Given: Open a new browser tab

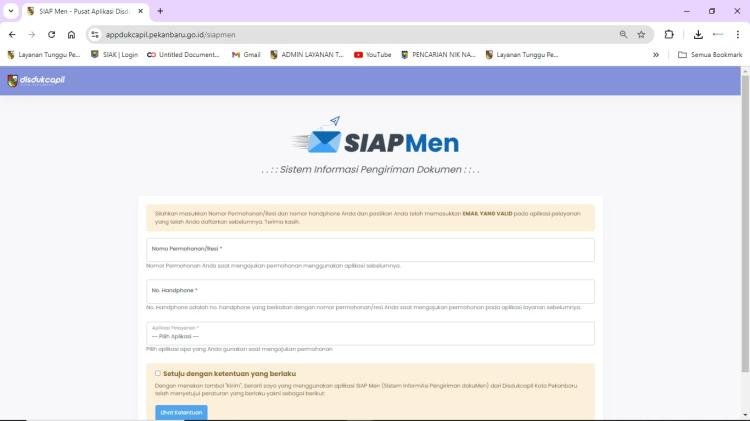Looking at the screenshot, I should (160, 11).
